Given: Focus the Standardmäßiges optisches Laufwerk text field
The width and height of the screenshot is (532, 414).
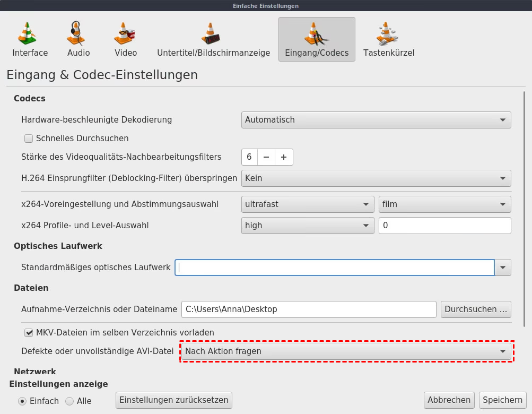Looking at the screenshot, I should point(335,268).
